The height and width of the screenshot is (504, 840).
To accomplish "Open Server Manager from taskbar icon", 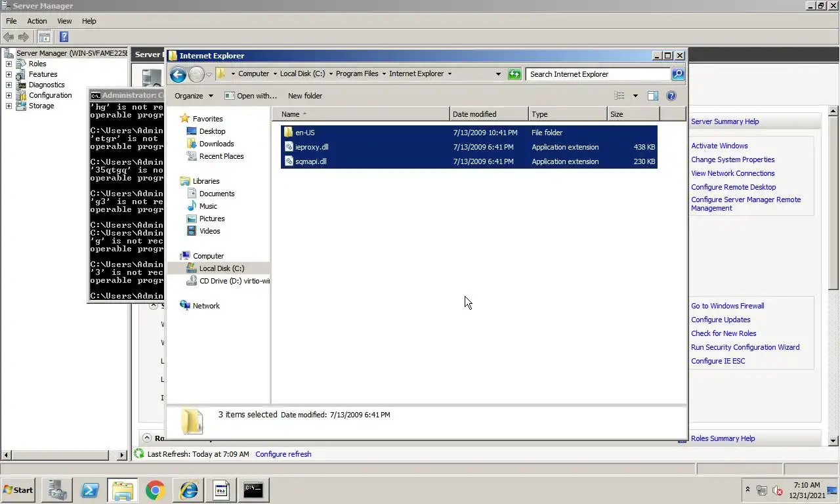I will click(56, 490).
